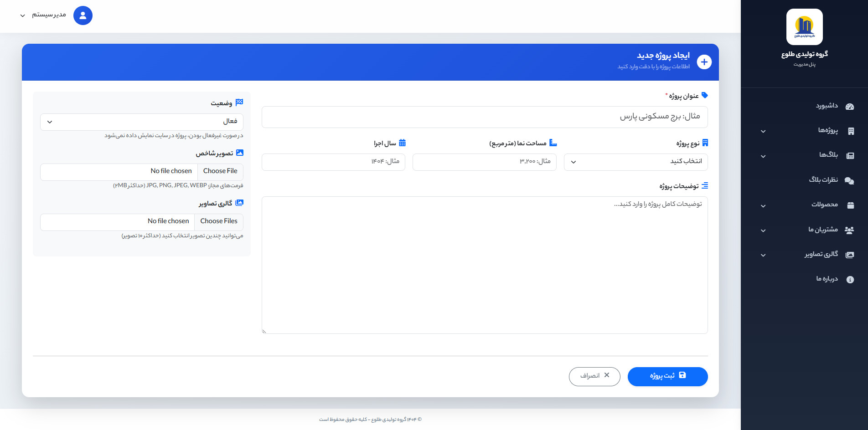Open the وضعیت status dropdown showing فعال
Viewport: 868px width, 430px height.
(x=142, y=122)
